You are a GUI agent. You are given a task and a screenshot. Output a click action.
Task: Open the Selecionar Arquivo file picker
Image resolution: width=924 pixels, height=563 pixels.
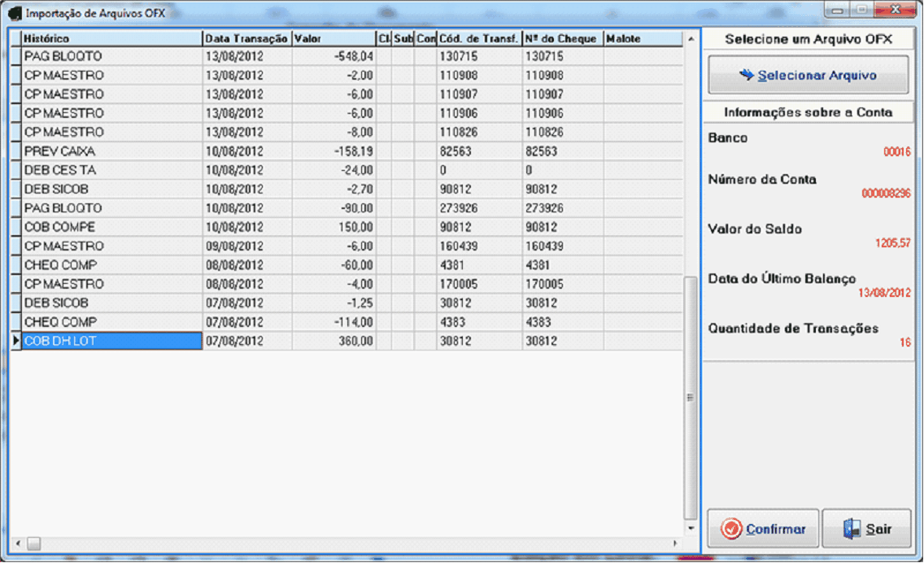point(808,76)
